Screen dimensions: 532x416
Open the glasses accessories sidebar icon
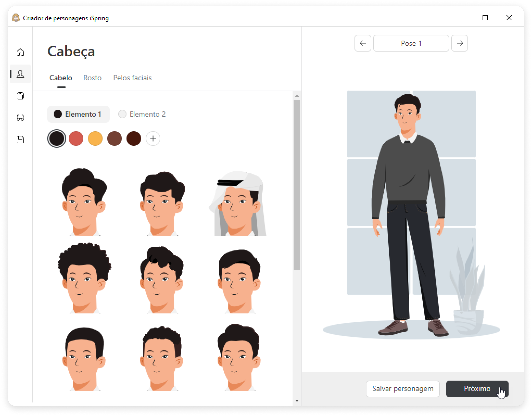click(x=20, y=118)
